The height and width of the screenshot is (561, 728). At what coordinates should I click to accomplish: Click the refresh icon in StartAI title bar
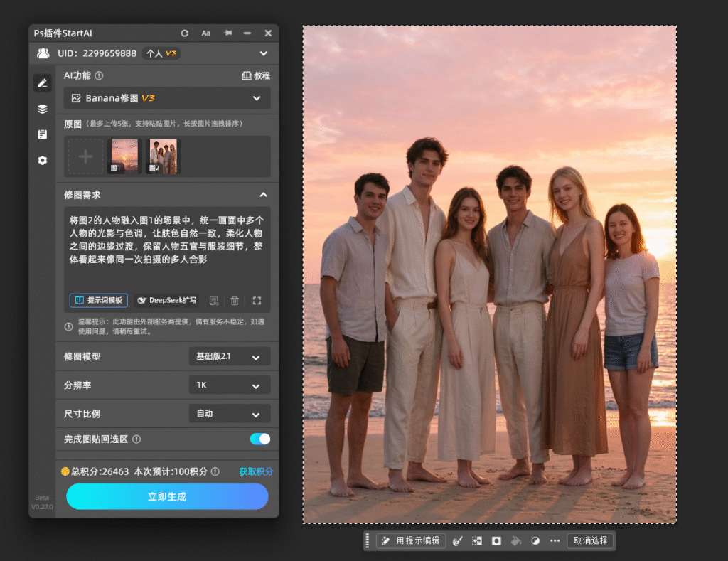(x=184, y=33)
